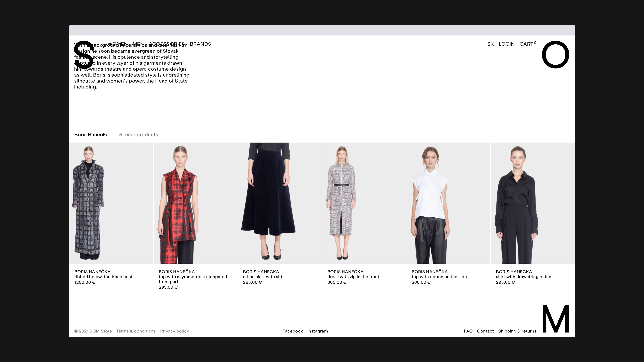Image resolution: width=644 pixels, height=362 pixels.
Task: Click 'shirt with drawstring patent' title
Action: pyautogui.click(x=524, y=277)
